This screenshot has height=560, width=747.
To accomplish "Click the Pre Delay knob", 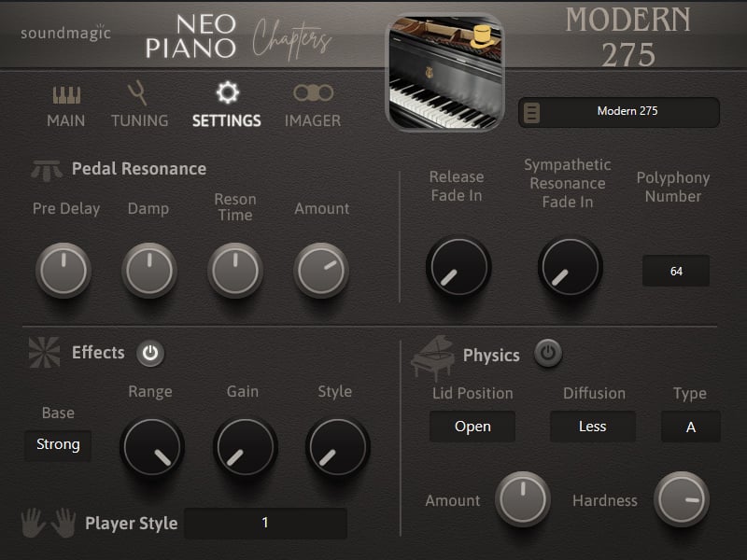I will (x=63, y=271).
